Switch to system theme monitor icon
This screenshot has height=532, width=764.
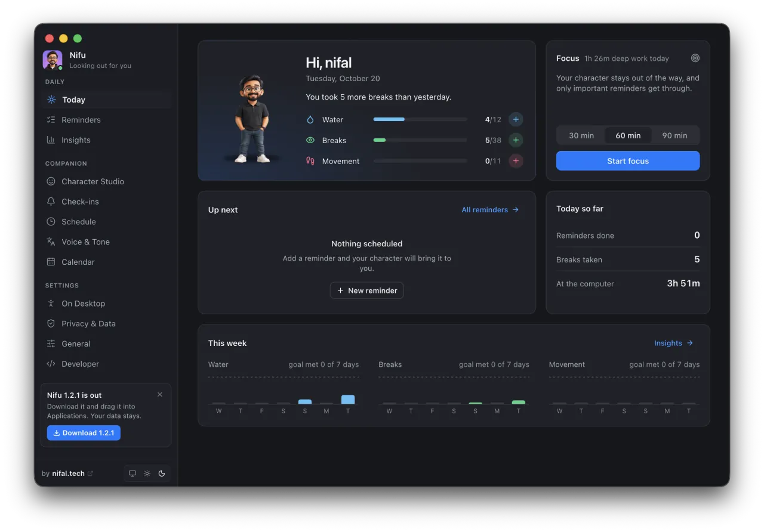[x=133, y=474]
